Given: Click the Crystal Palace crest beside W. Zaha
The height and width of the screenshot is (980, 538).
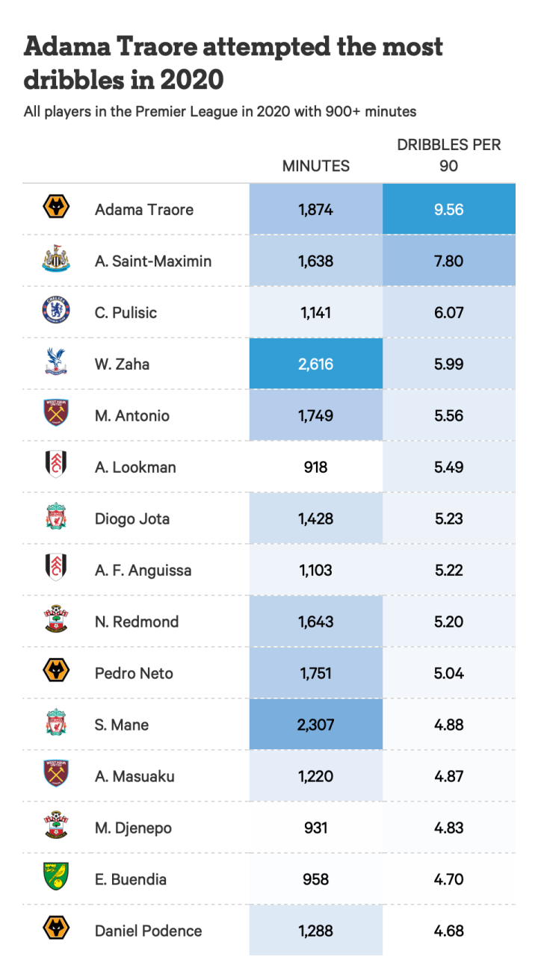Looking at the screenshot, I should point(56,363).
